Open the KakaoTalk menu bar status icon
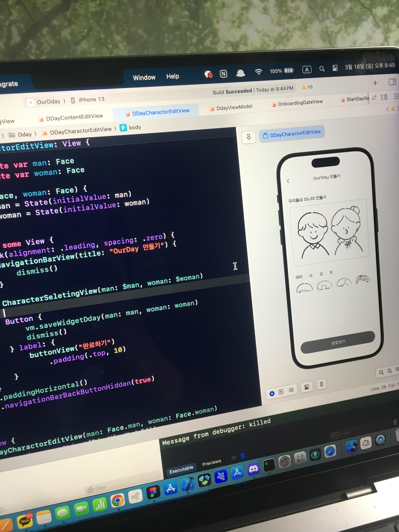 [x=208, y=74]
